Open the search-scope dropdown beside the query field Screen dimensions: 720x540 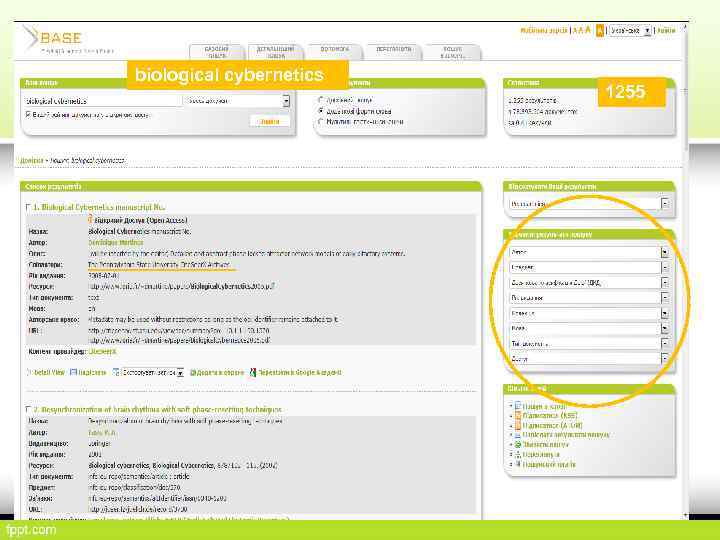(x=237, y=101)
